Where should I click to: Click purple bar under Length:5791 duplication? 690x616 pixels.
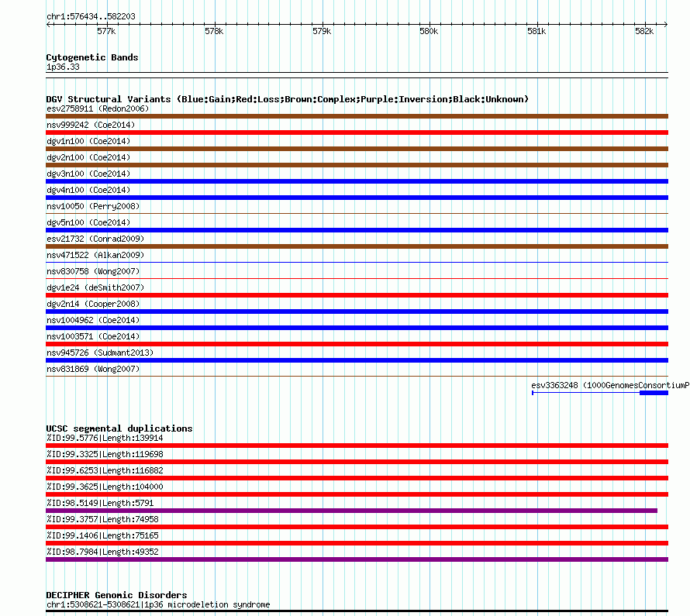coord(352,511)
